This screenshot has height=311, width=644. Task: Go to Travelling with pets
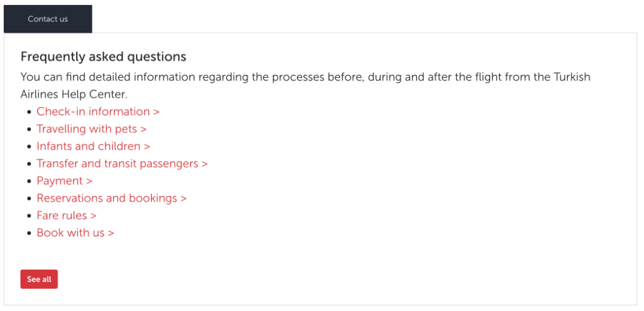(87, 129)
